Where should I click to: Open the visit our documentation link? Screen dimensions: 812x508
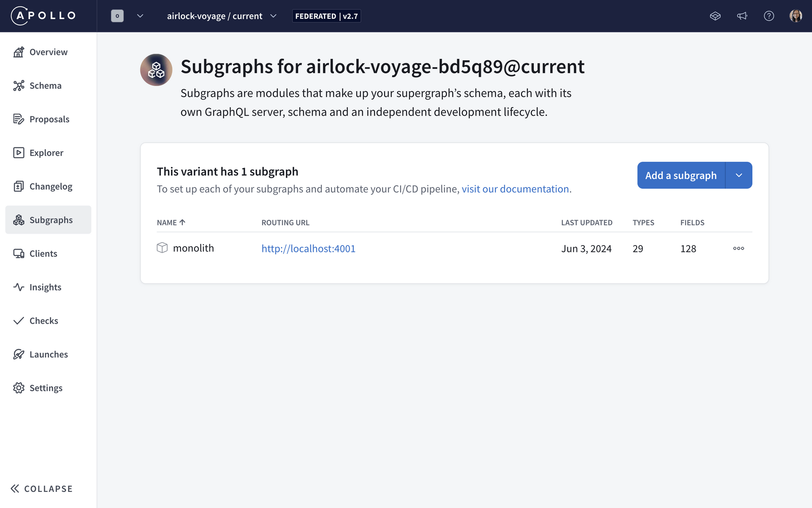click(515, 189)
